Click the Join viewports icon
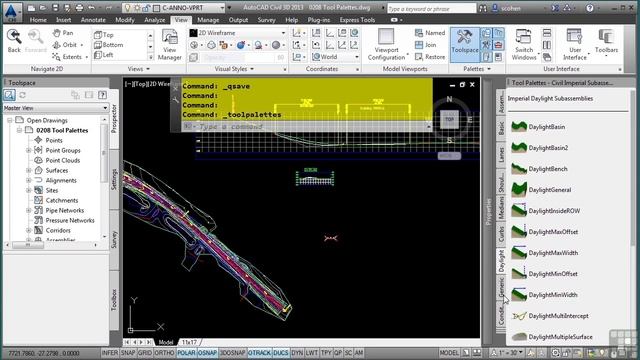The width and height of the screenshot is (640, 360). [x=426, y=45]
